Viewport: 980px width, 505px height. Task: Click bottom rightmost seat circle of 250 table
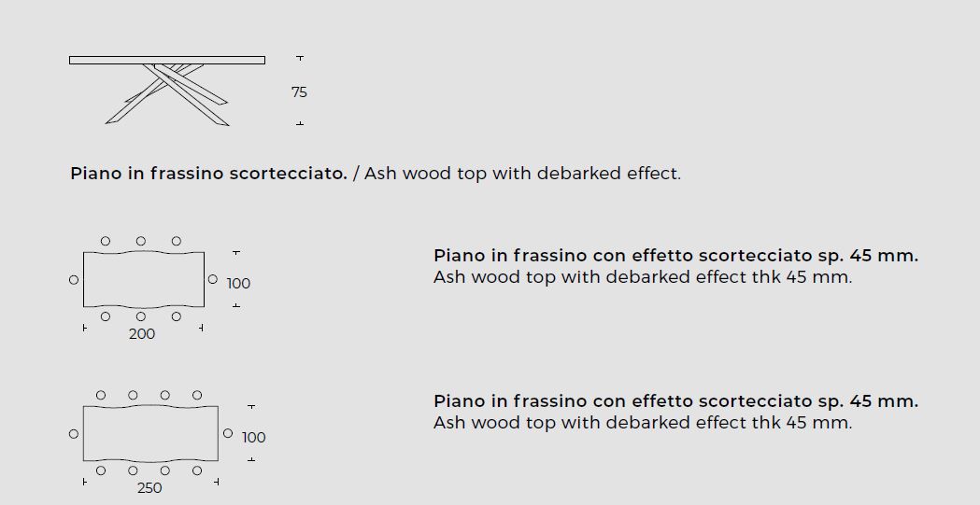click(197, 470)
